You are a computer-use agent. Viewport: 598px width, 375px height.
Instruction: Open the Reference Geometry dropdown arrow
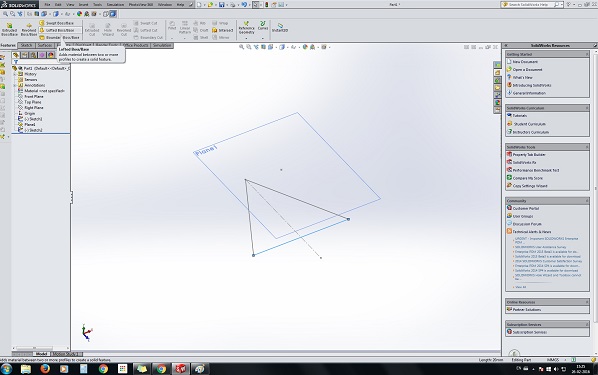[246, 38]
